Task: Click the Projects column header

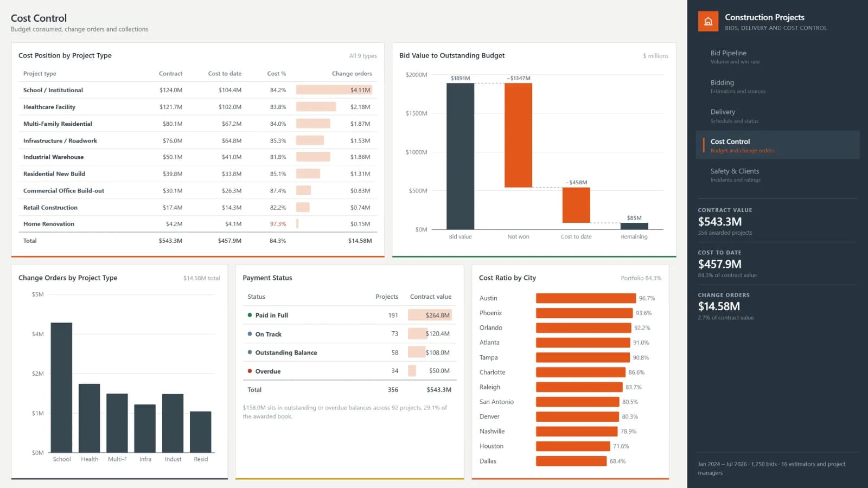Action: point(387,297)
